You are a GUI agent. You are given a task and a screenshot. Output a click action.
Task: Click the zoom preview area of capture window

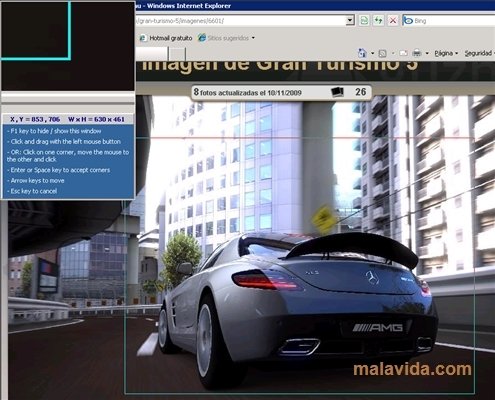pos(68,46)
